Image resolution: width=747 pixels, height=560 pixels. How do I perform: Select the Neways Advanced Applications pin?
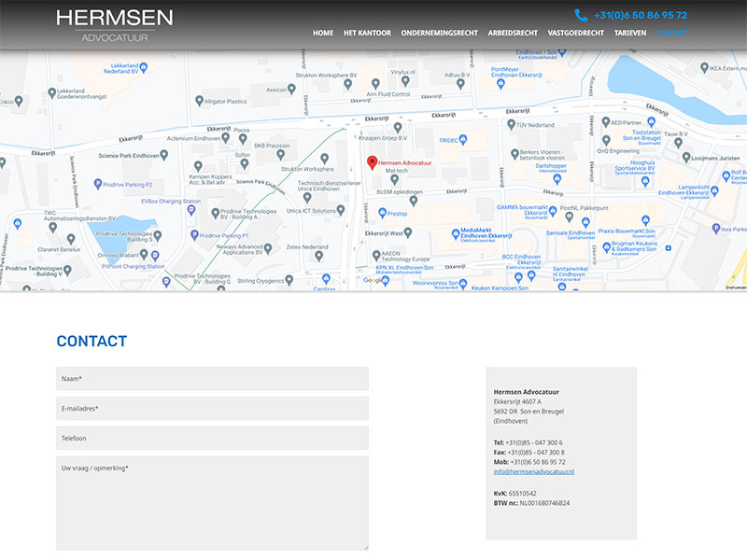tap(268, 248)
